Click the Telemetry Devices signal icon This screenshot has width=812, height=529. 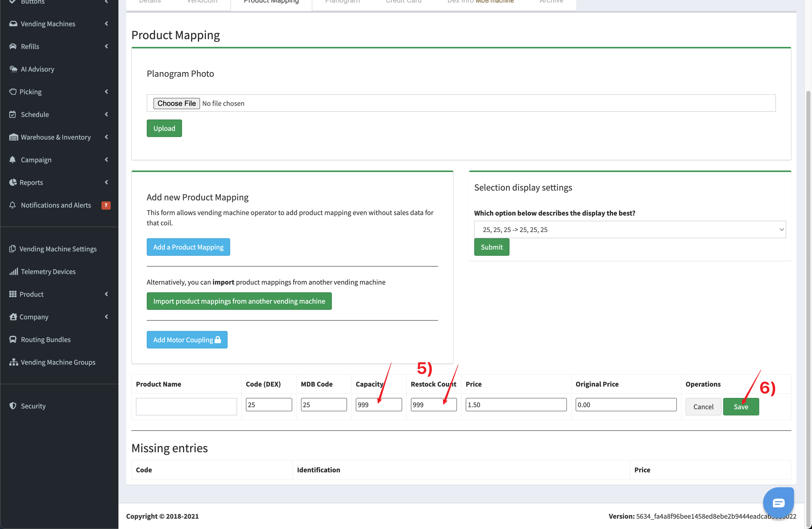click(13, 272)
